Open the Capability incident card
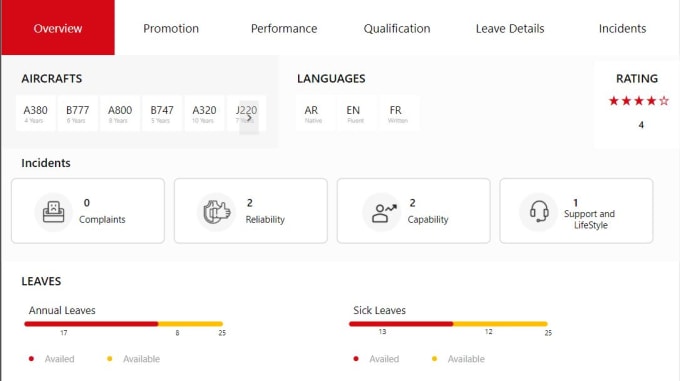The height and width of the screenshot is (381, 680). (414, 211)
